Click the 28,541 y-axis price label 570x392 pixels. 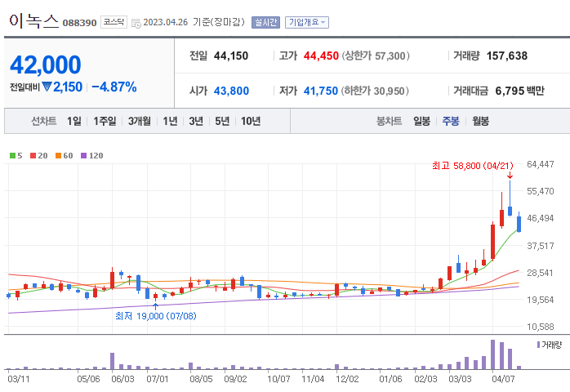pyautogui.click(x=540, y=273)
